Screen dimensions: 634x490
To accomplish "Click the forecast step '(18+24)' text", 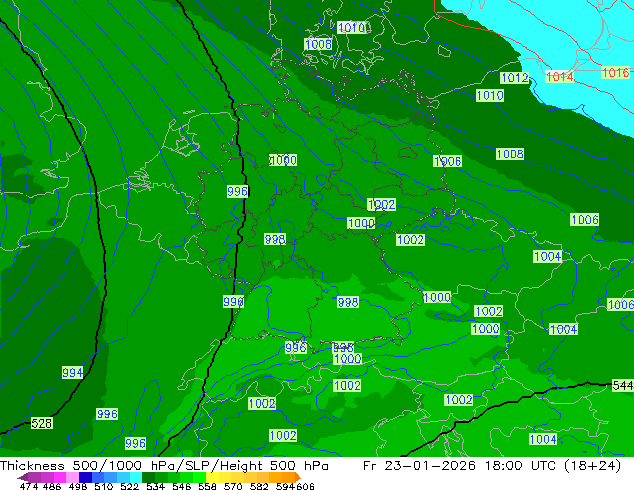I will [x=590, y=465].
